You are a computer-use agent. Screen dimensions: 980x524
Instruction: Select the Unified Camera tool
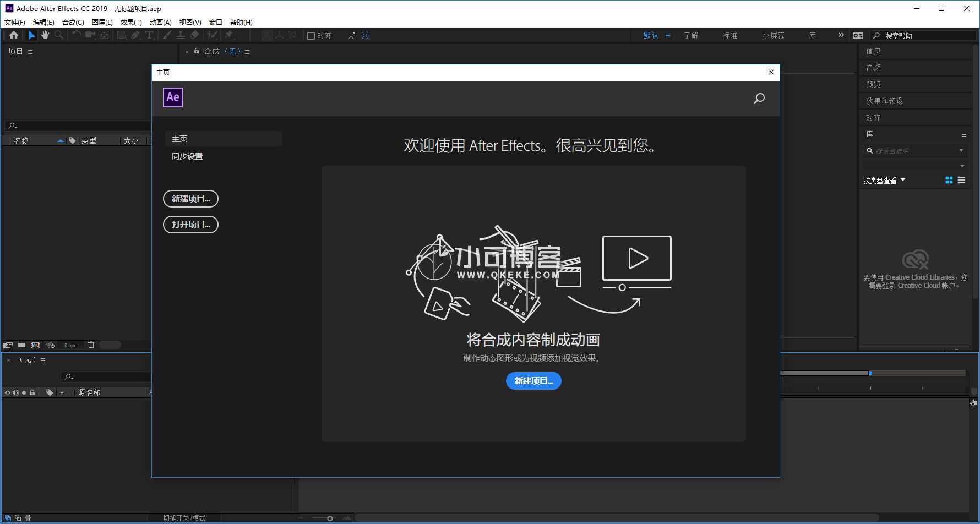pyautogui.click(x=90, y=35)
